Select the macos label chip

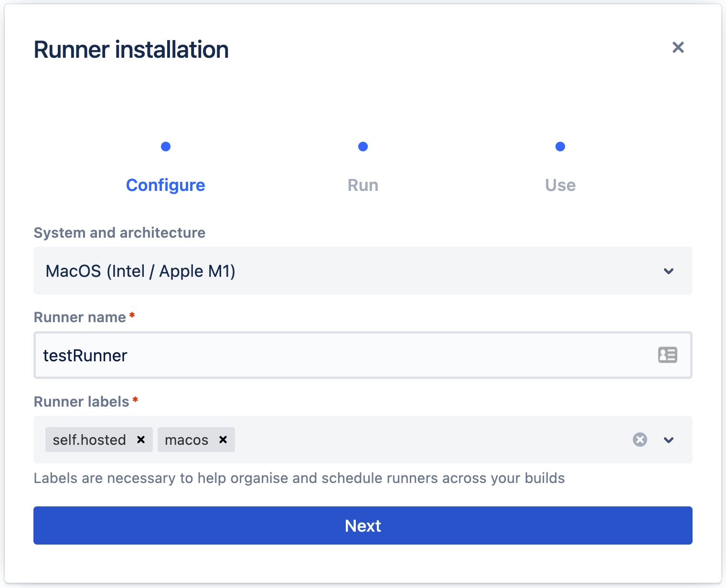click(186, 440)
